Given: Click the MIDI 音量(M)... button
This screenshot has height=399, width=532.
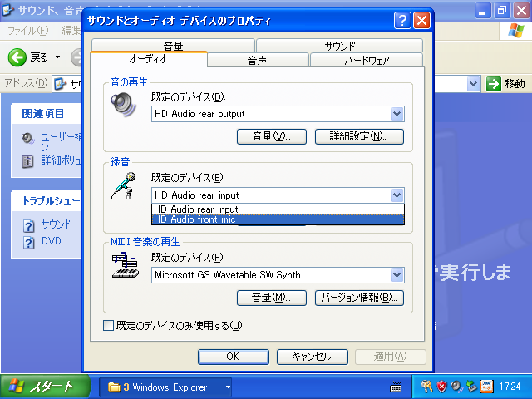Looking at the screenshot, I should point(272,298).
